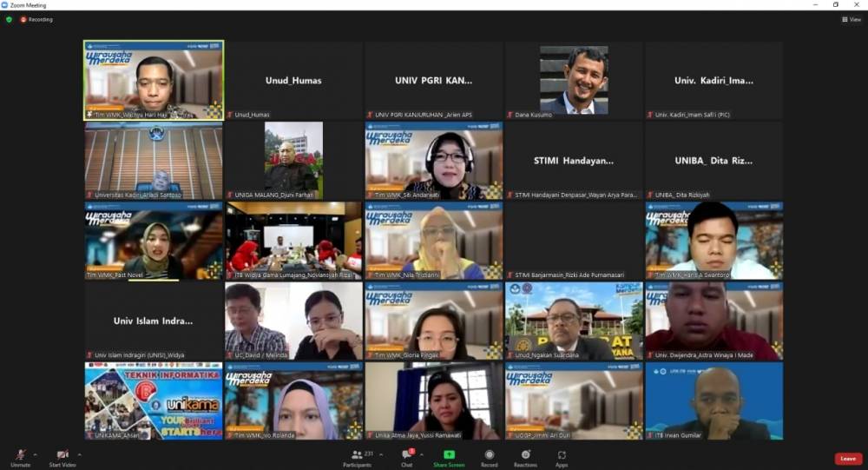The image size is (868, 470).
Task: Select the Unud_Humas participant tile
Action: pyautogui.click(x=293, y=80)
